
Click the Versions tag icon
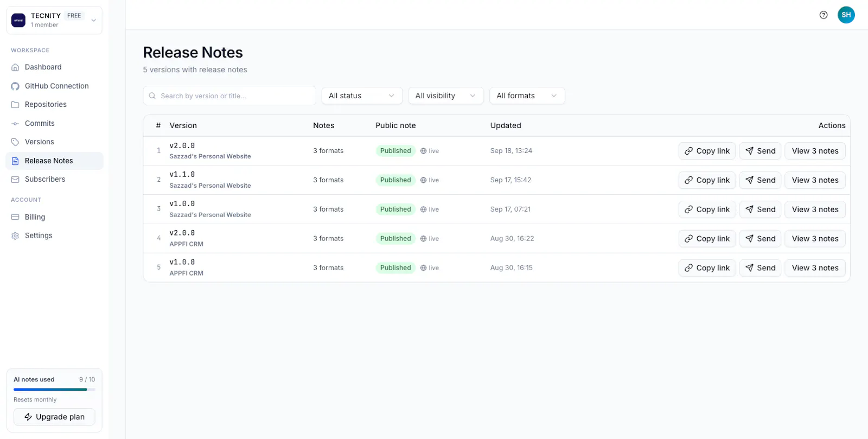tap(15, 142)
